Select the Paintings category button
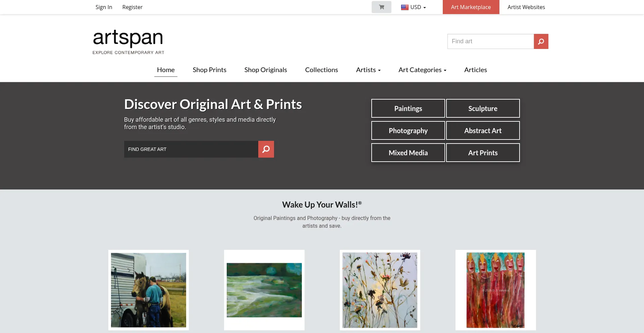This screenshot has width=644, height=333. coord(408,108)
